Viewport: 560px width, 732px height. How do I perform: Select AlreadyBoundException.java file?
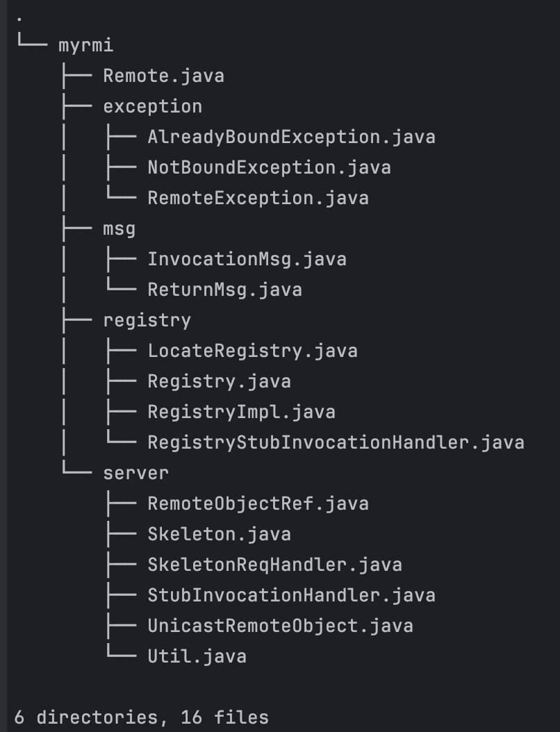[291, 137]
